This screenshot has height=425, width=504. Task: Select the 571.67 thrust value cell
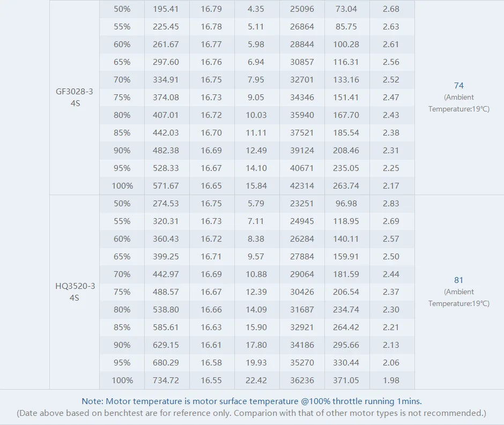tap(166, 186)
